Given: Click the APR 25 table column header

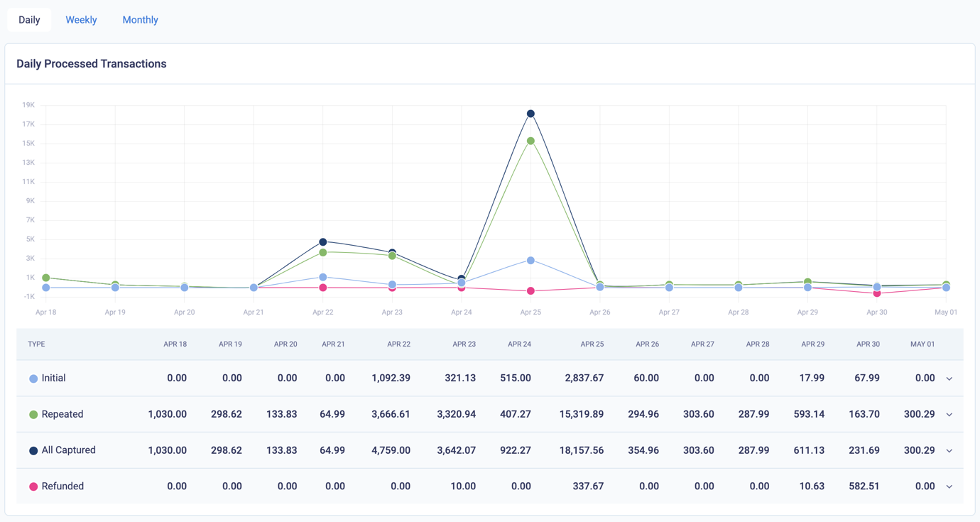Looking at the screenshot, I should coord(592,344).
